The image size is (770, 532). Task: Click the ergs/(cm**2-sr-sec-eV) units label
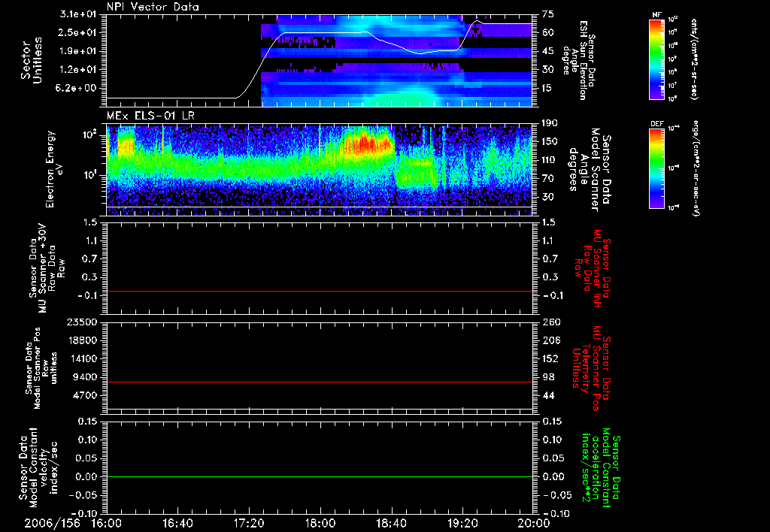[696, 168]
